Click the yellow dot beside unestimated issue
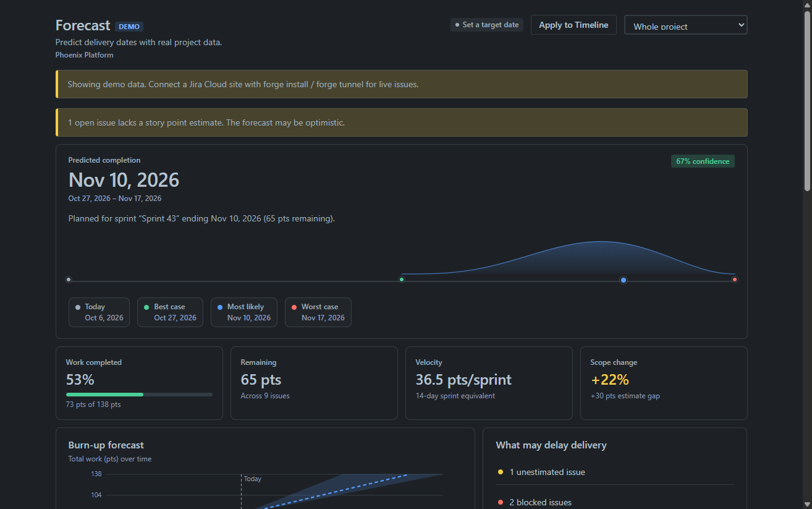Viewport: 812px width, 509px height. tap(500, 472)
